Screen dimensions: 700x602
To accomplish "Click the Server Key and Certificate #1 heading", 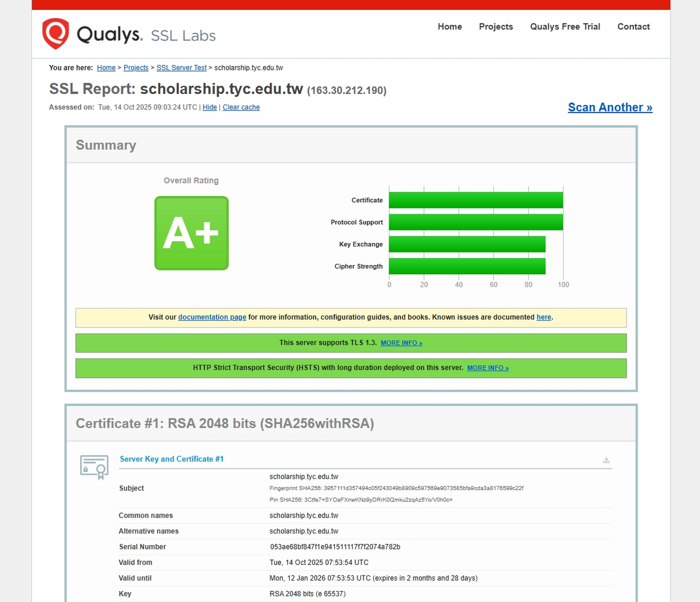I will [171, 459].
